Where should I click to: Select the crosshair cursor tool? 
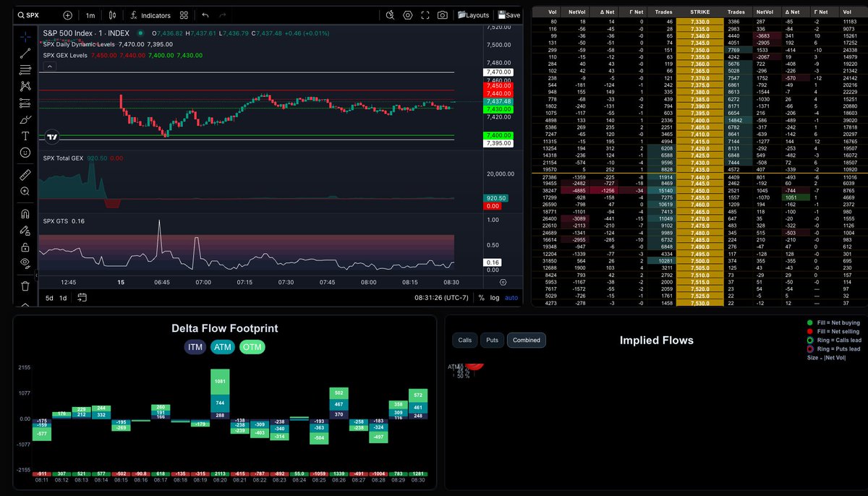(x=25, y=35)
